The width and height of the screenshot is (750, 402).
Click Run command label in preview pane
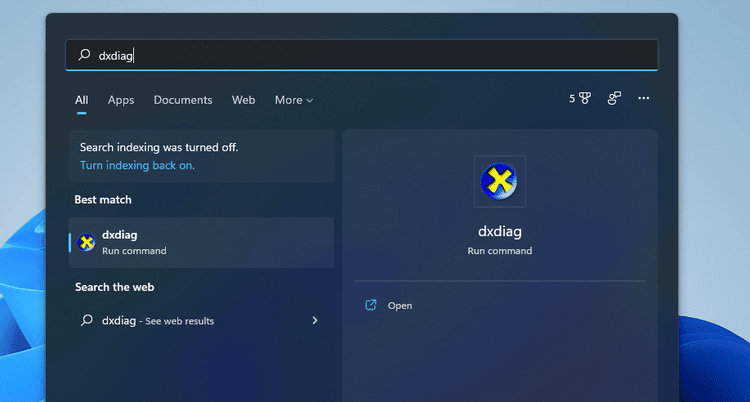click(x=500, y=251)
